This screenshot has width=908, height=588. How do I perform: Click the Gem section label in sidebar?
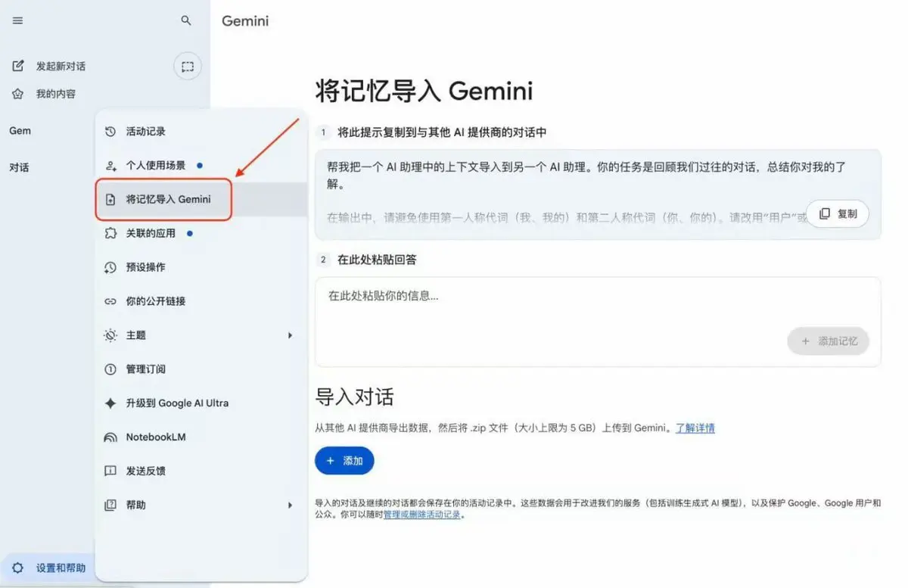click(20, 131)
